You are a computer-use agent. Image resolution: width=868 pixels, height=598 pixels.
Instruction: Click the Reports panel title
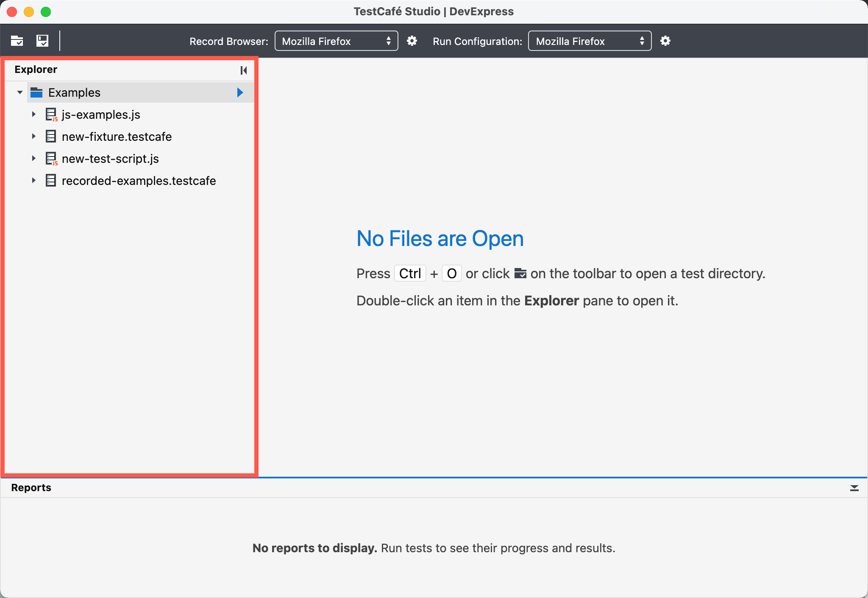click(x=31, y=488)
